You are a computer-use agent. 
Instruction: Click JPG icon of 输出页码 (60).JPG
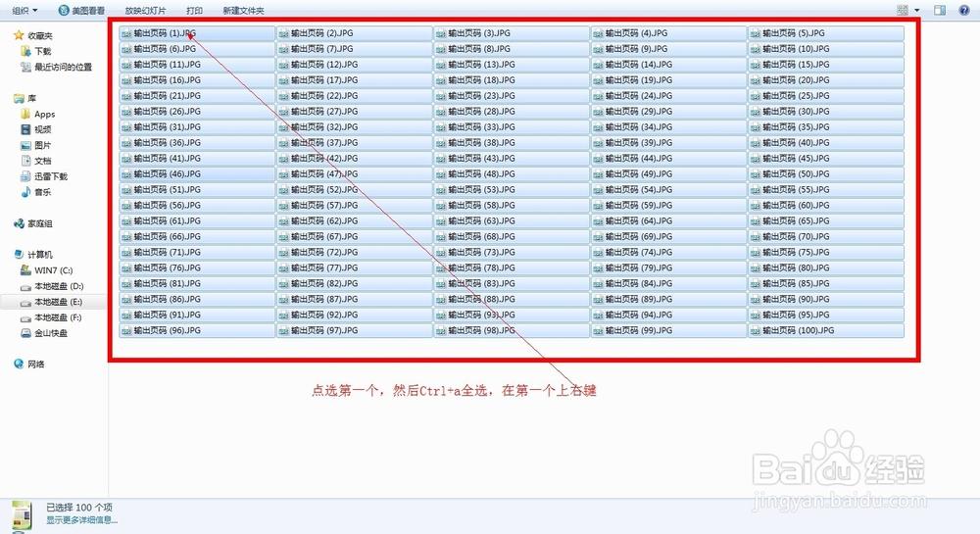click(x=756, y=205)
